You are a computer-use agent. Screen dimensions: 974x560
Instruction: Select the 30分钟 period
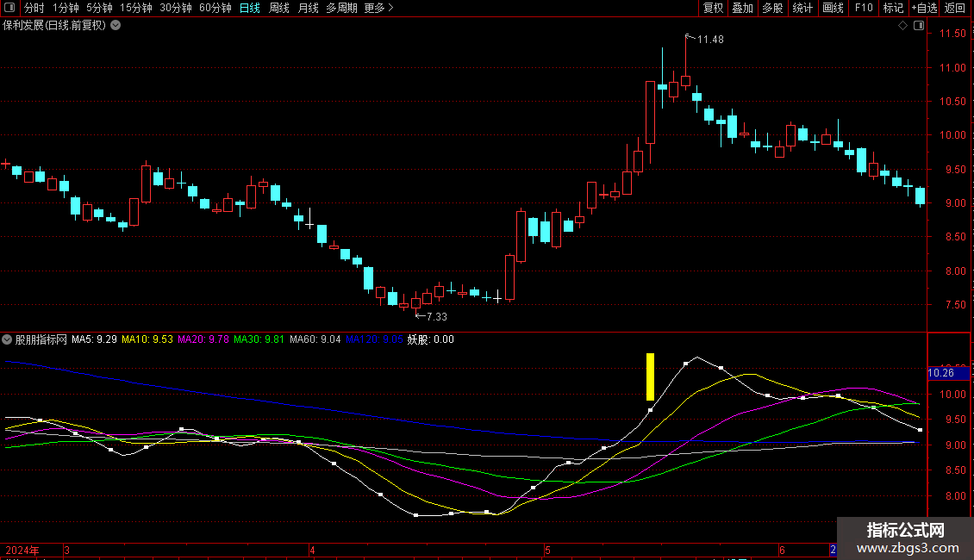click(176, 8)
